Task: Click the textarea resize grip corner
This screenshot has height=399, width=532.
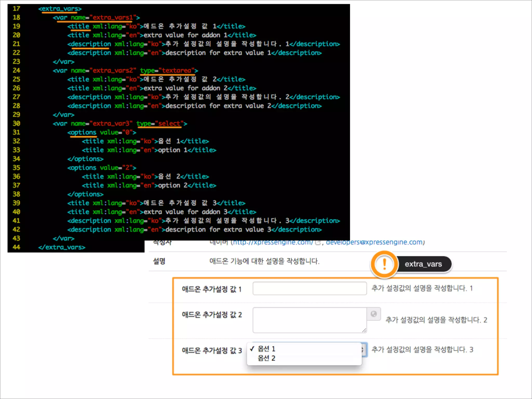Action: pos(364,330)
